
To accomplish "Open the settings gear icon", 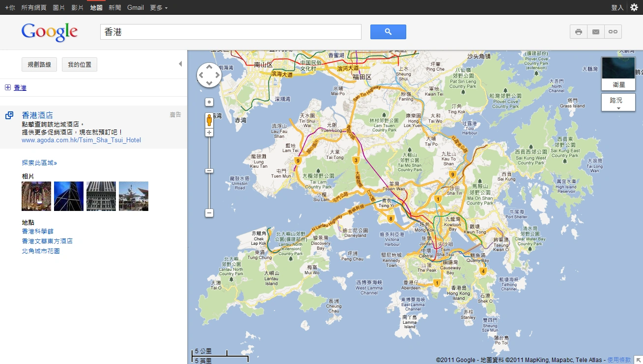I will 634,7.
